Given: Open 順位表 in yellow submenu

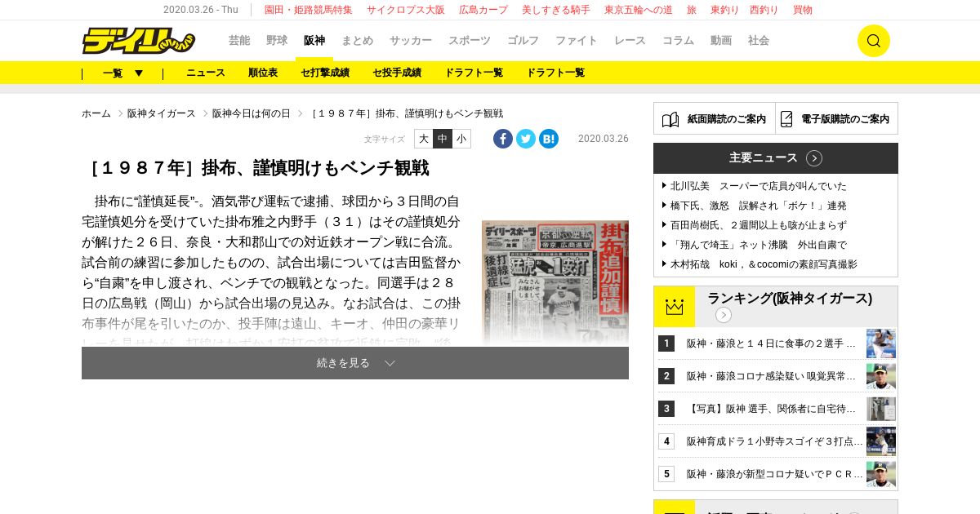Looking at the screenshot, I should pyautogui.click(x=263, y=73).
